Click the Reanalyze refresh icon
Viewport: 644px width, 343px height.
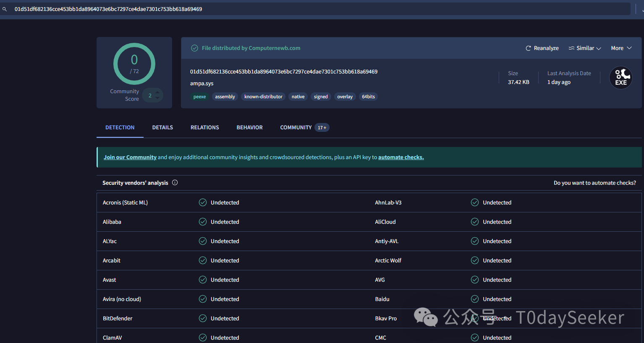[x=528, y=48]
